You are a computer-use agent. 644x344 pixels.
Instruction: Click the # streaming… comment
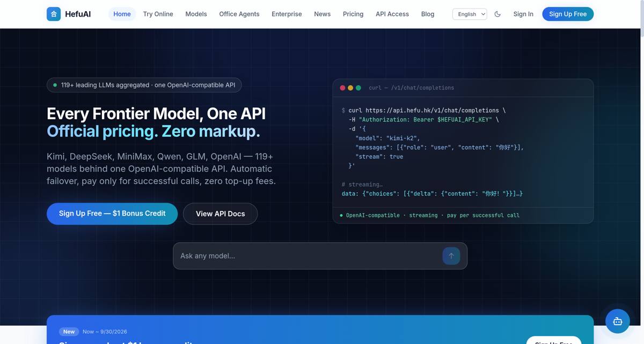[x=362, y=185]
